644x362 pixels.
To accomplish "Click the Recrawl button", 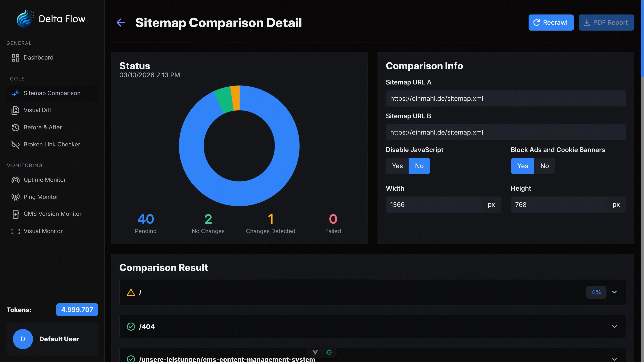I will point(551,23).
